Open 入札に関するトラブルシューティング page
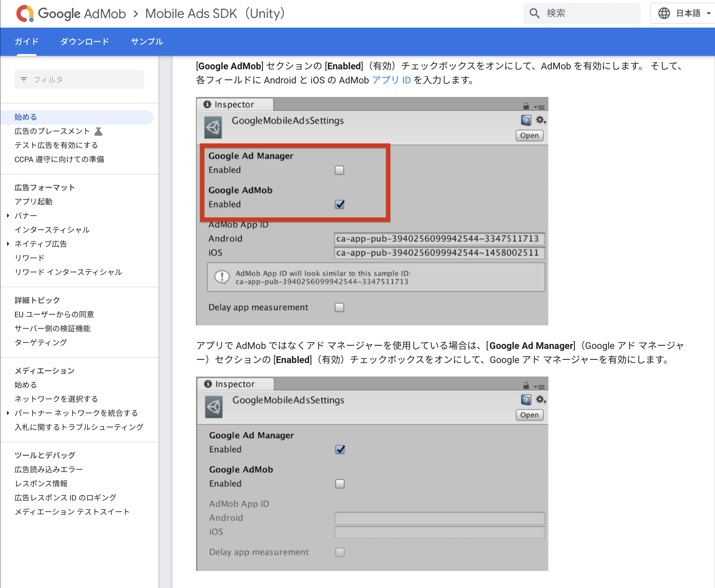 pos(79,427)
